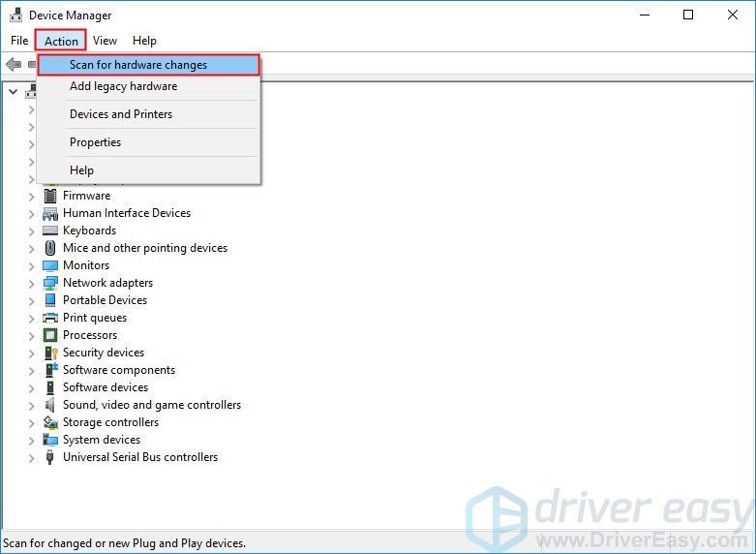Close the Device Manager window
The height and width of the screenshot is (554, 756).
[x=733, y=15]
